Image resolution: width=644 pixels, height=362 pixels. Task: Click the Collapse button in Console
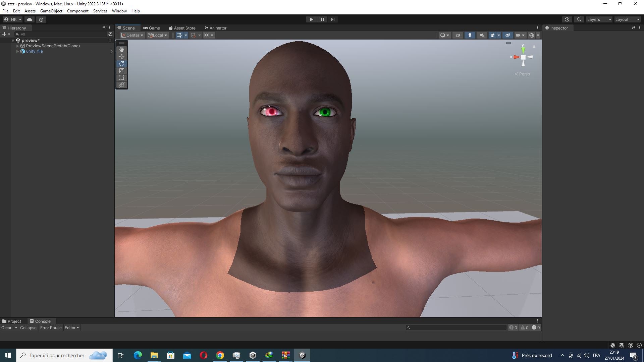coord(28,328)
